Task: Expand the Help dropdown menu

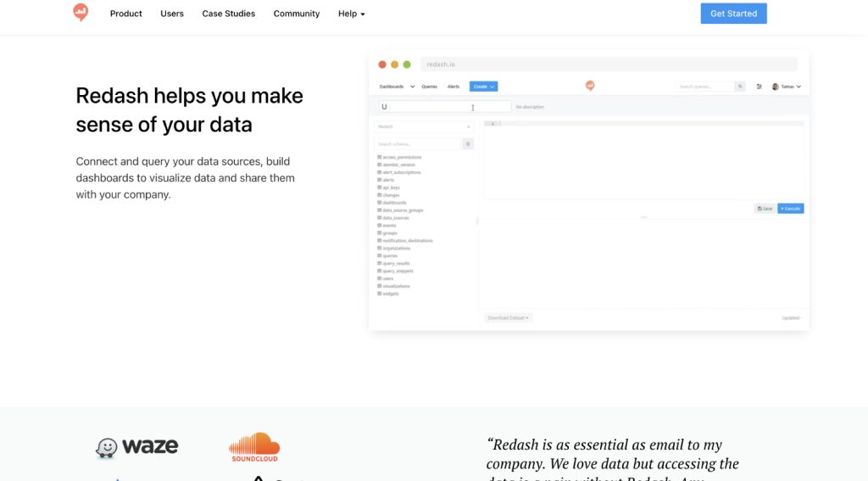Action: [x=351, y=14]
